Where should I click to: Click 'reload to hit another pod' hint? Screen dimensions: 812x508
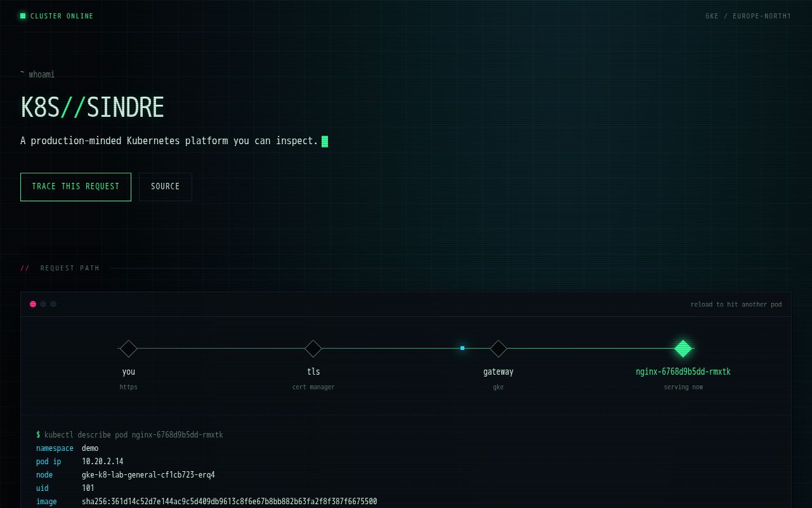736,304
